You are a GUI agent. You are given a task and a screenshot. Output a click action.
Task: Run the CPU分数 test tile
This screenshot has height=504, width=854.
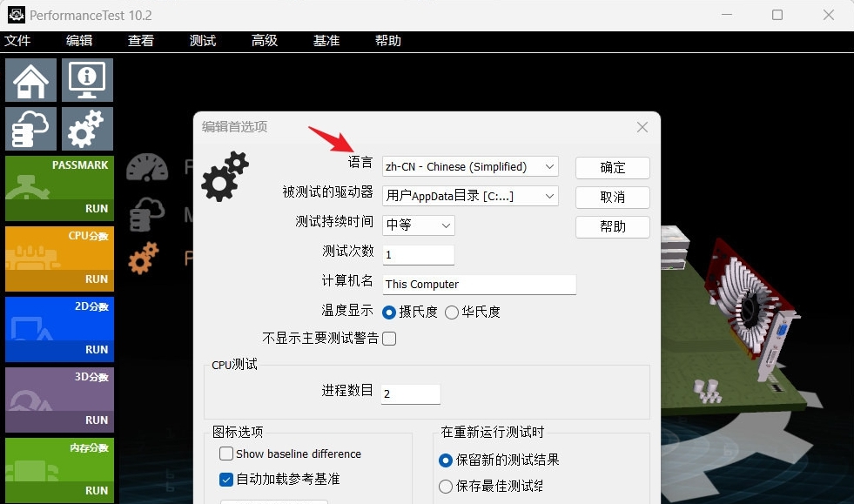(x=59, y=259)
